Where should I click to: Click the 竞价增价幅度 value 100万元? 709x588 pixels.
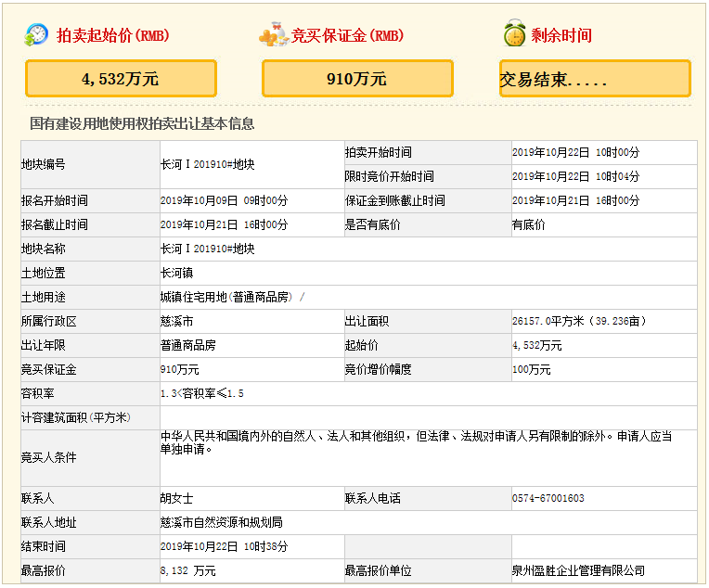pos(531,369)
